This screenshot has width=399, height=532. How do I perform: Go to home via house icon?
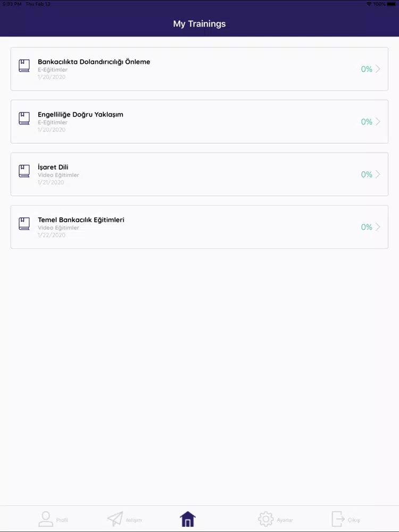(188, 519)
